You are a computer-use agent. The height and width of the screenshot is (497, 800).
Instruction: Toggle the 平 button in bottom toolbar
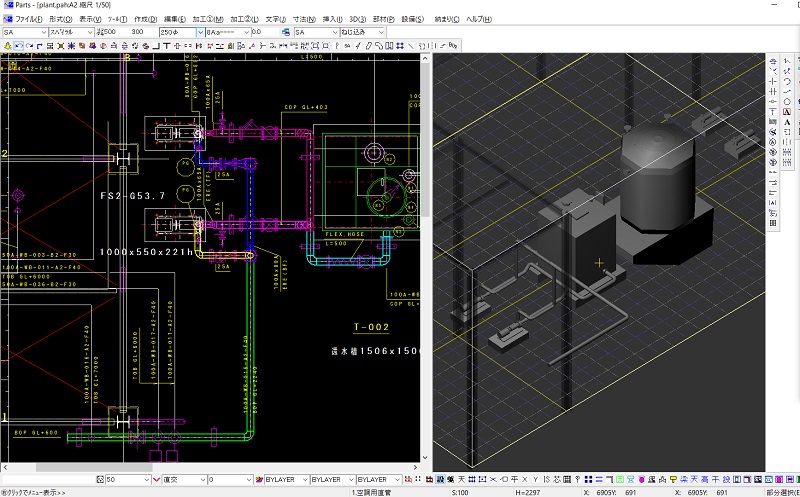(x=515, y=480)
